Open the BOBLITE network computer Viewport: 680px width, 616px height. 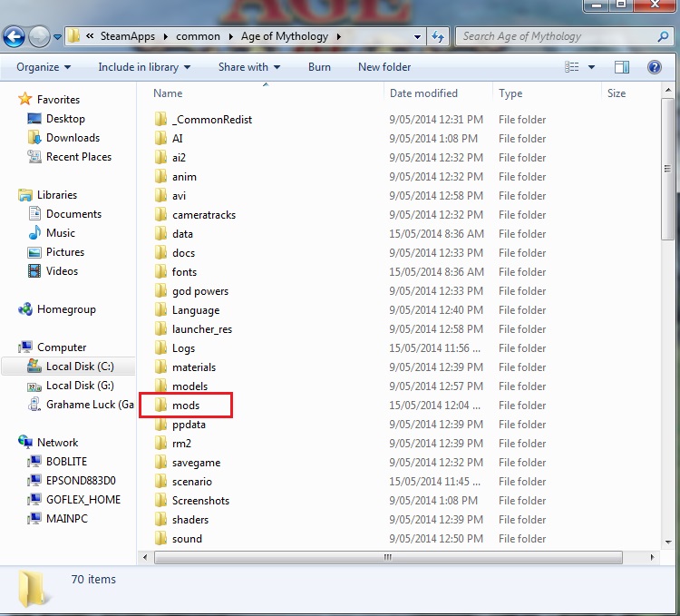(66, 462)
